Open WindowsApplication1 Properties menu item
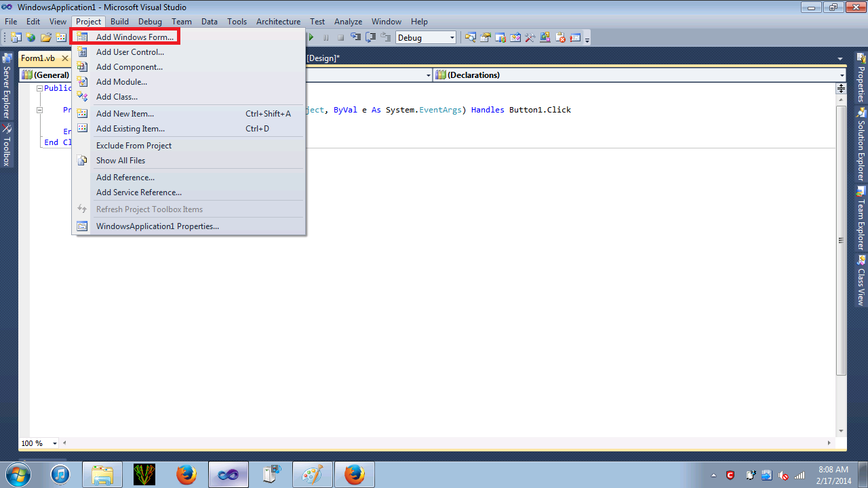Image resolution: width=868 pixels, height=488 pixels. click(189, 226)
